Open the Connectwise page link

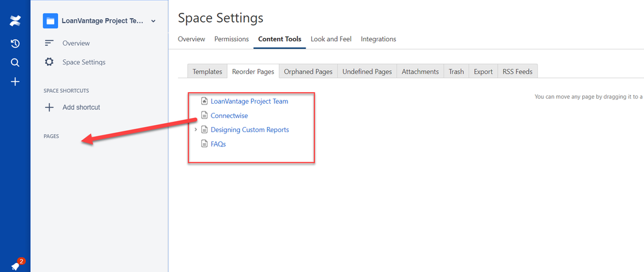(x=229, y=116)
